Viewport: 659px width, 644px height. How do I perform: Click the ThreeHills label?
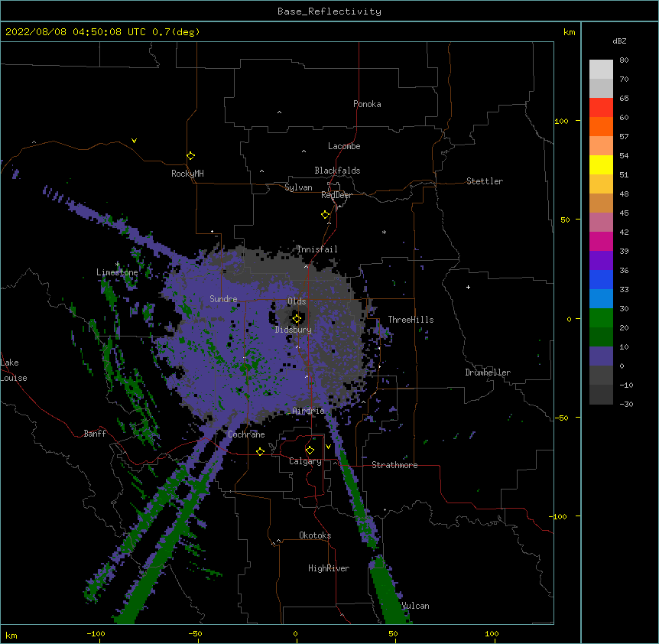411,320
